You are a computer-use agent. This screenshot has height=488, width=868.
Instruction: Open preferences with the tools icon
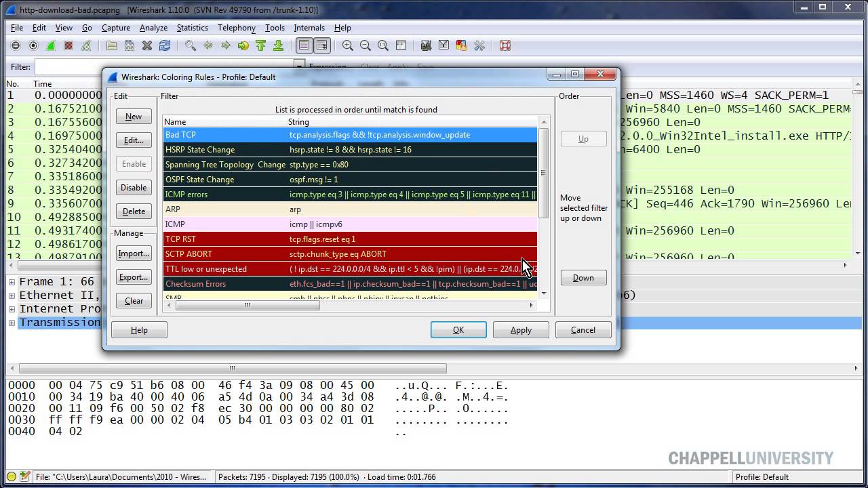coord(479,45)
